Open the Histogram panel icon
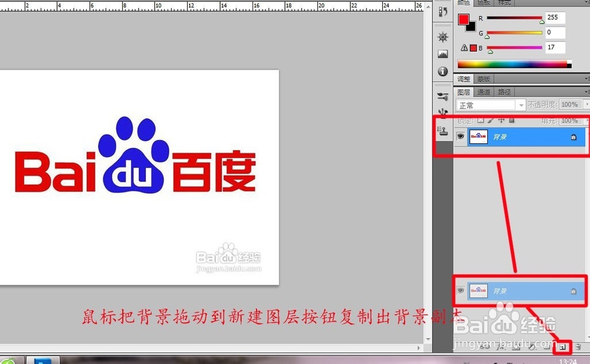 (x=443, y=54)
